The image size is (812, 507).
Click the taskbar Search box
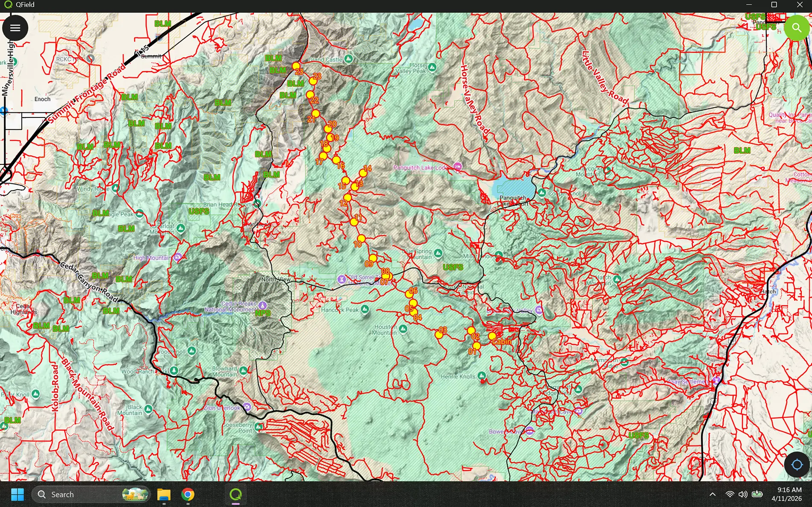[x=91, y=495]
